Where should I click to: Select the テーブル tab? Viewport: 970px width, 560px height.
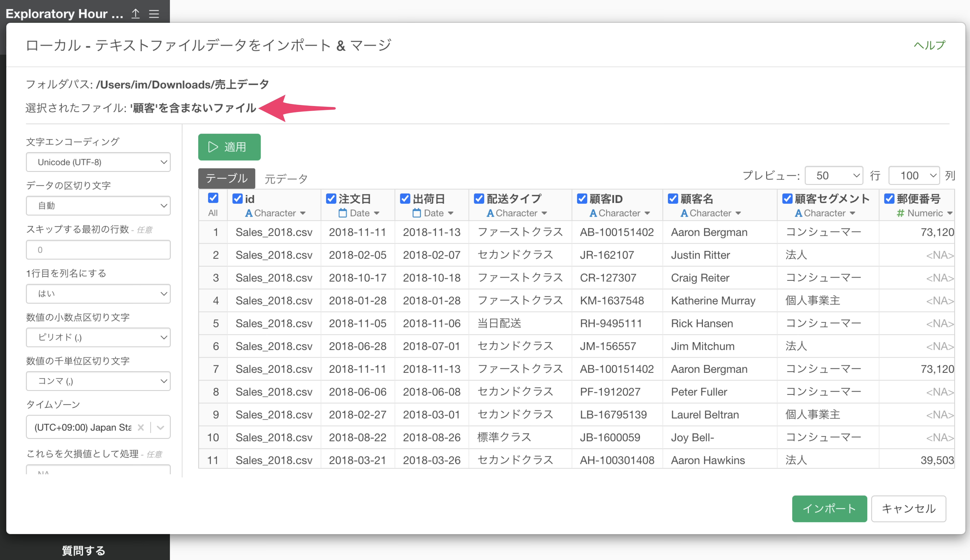(226, 178)
